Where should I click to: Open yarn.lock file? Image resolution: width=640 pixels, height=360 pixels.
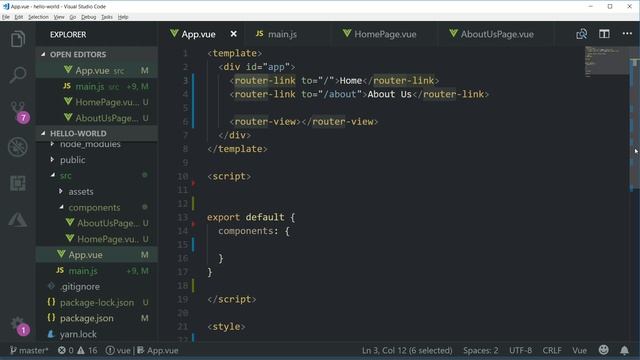tap(97, 334)
